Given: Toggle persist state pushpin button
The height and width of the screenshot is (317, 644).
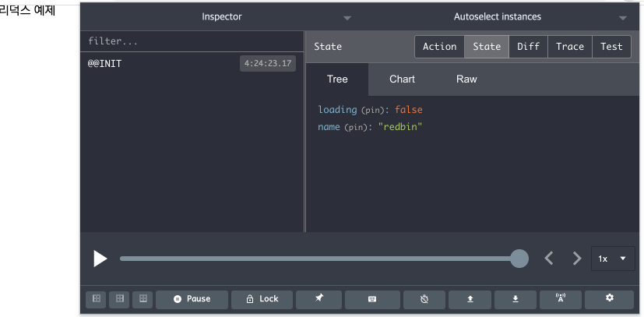Looking at the screenshot, I should (x=318, y=299).
